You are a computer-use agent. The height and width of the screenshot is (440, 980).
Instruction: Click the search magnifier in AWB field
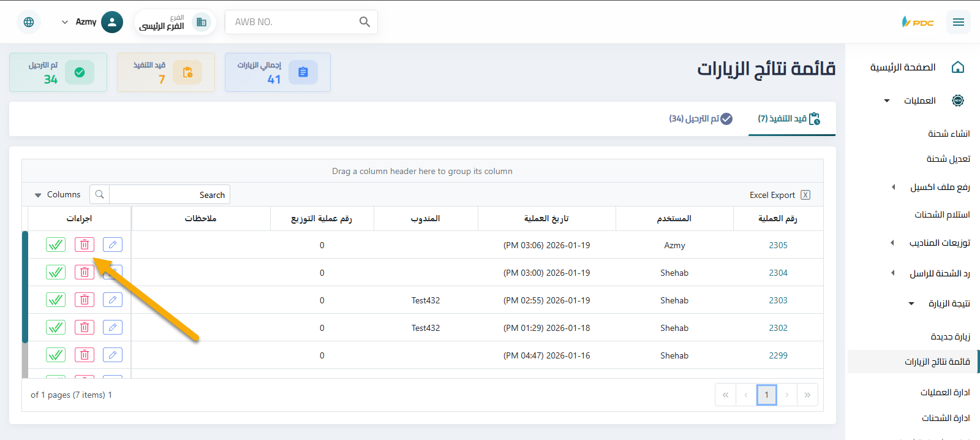coord(364,22)
